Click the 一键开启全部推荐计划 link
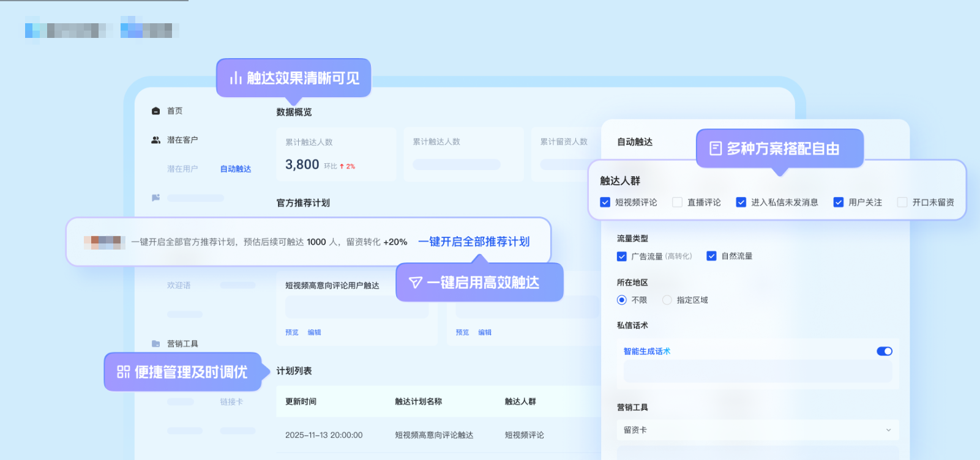This screenshot has height=460, width=980. pyautogui.click(x=474, y=242)
